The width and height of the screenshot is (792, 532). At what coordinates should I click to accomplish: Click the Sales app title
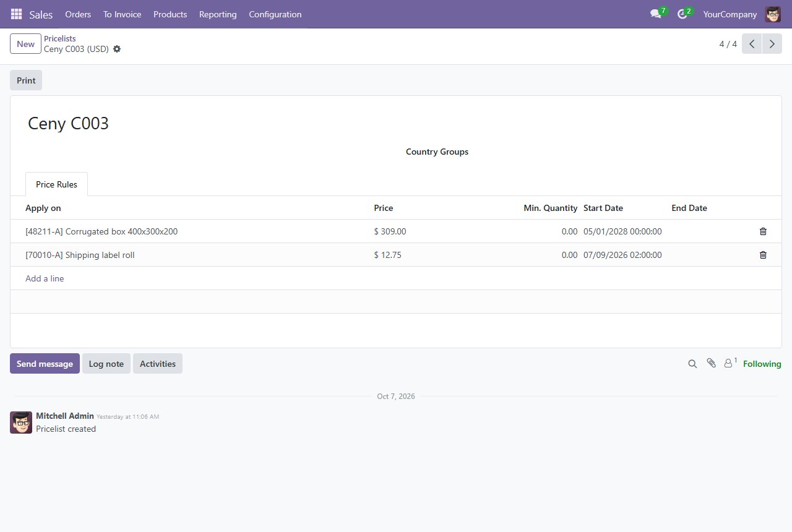[x=41, y=14]
